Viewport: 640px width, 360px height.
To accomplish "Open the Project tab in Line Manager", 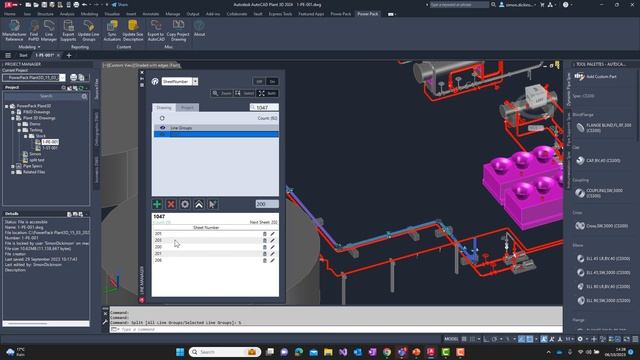I will [187, 108].
